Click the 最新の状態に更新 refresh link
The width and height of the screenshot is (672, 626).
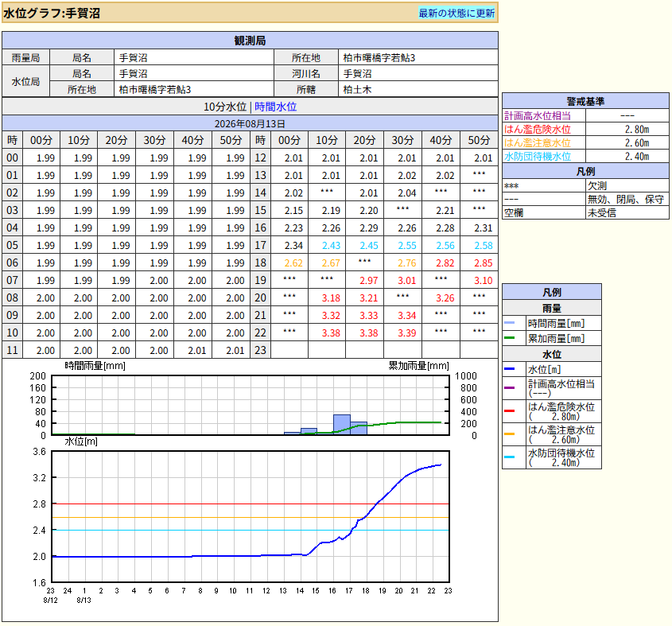pos(456,14)
